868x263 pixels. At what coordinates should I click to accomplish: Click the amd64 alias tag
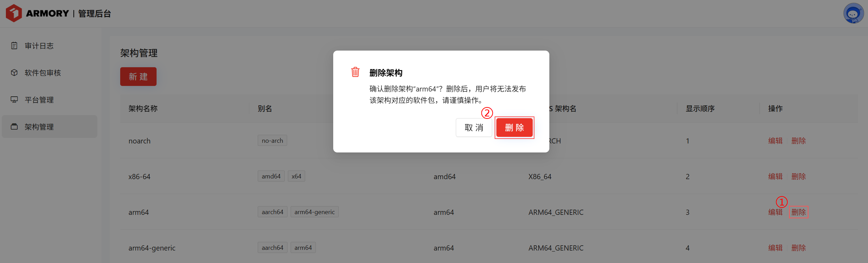271,176
